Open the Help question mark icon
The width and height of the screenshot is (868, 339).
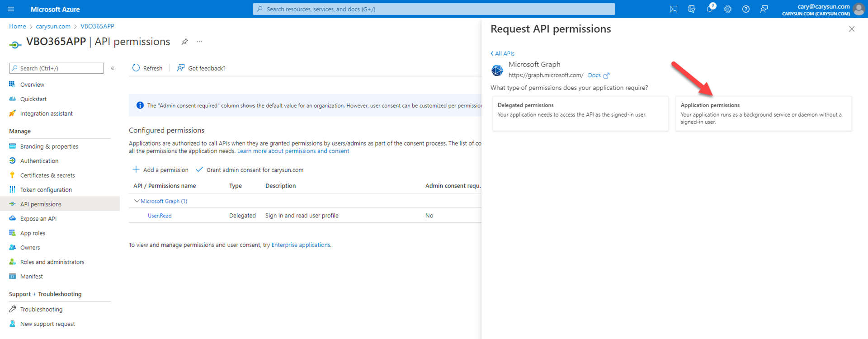point(746,9)
